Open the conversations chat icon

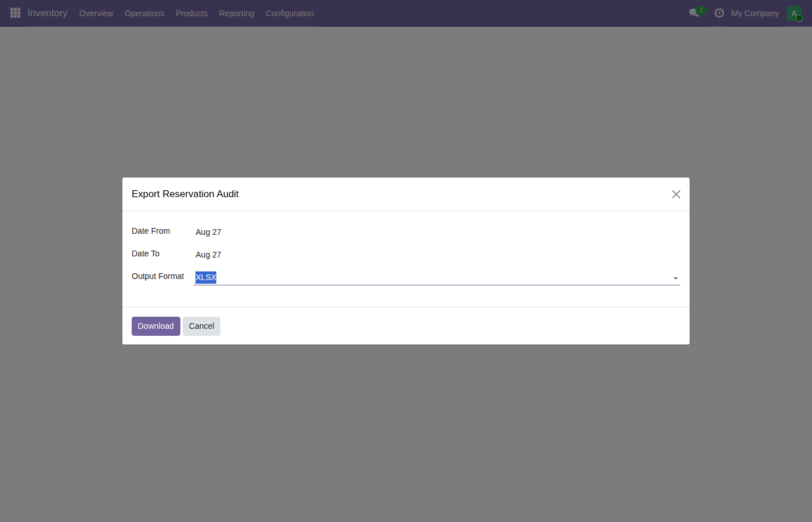click(694, 13)
